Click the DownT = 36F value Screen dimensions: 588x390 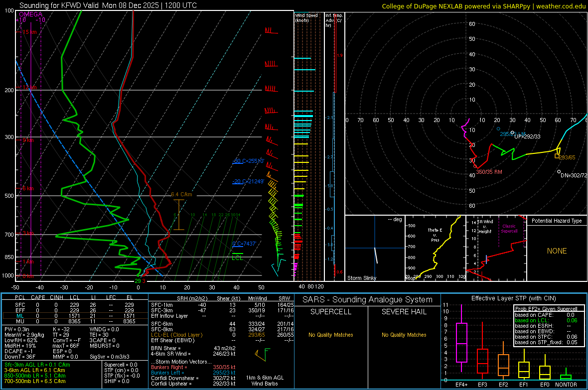[x=20, y=357]
